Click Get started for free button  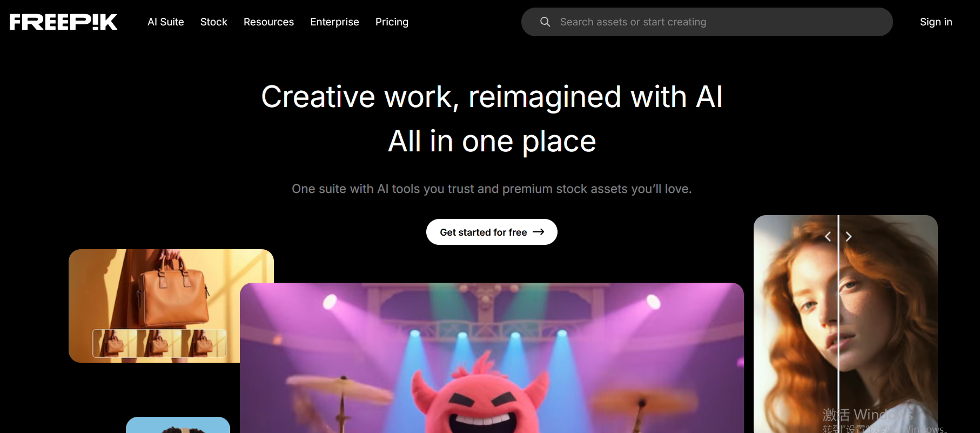point(492,232)
